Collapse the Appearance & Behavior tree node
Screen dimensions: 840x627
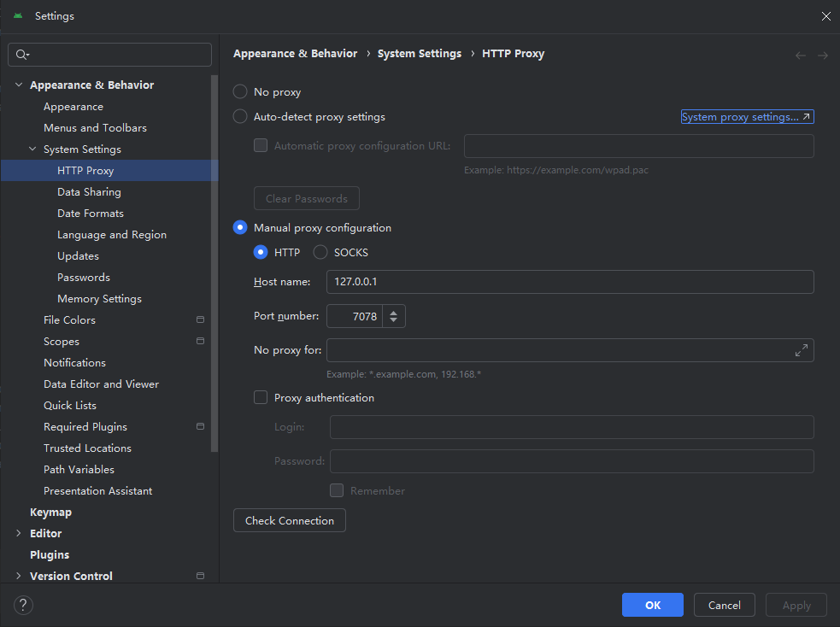pyautogui.click(x=19, y=85)
